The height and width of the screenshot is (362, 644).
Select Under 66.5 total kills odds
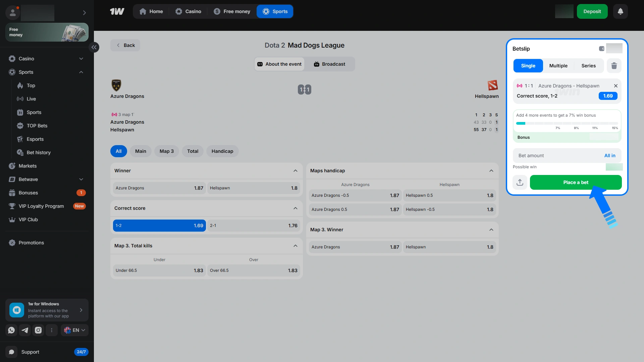point(159,270)
